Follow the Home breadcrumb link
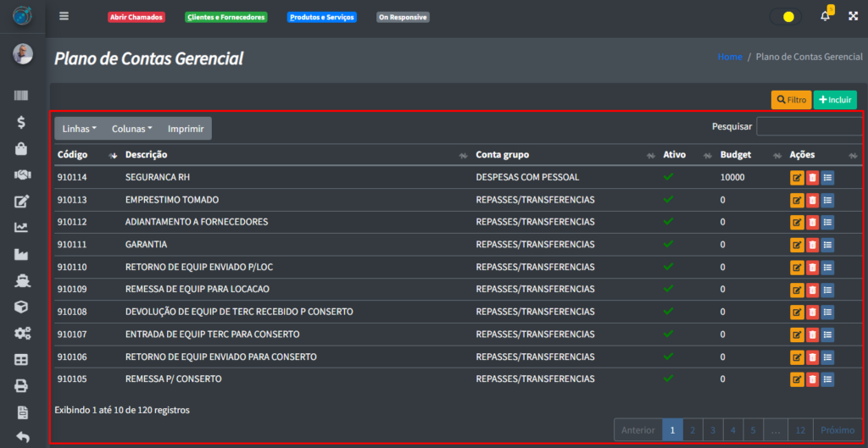868x448 pixels. click(729, 57)
